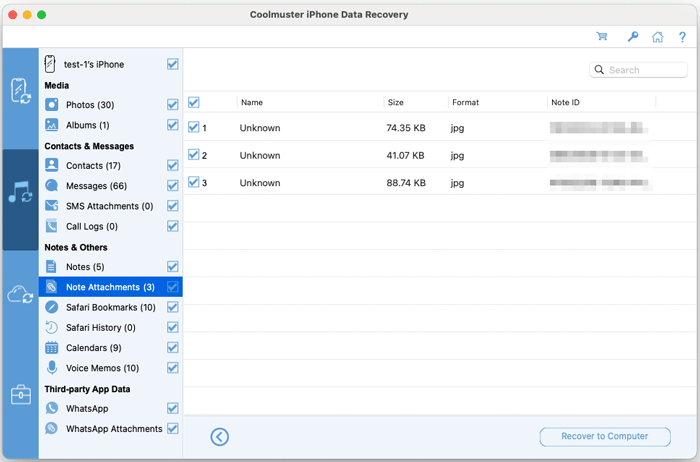700x462 pixels.
Task: Open the toolbox briefcase icon
Action: (x=21, y=395)
